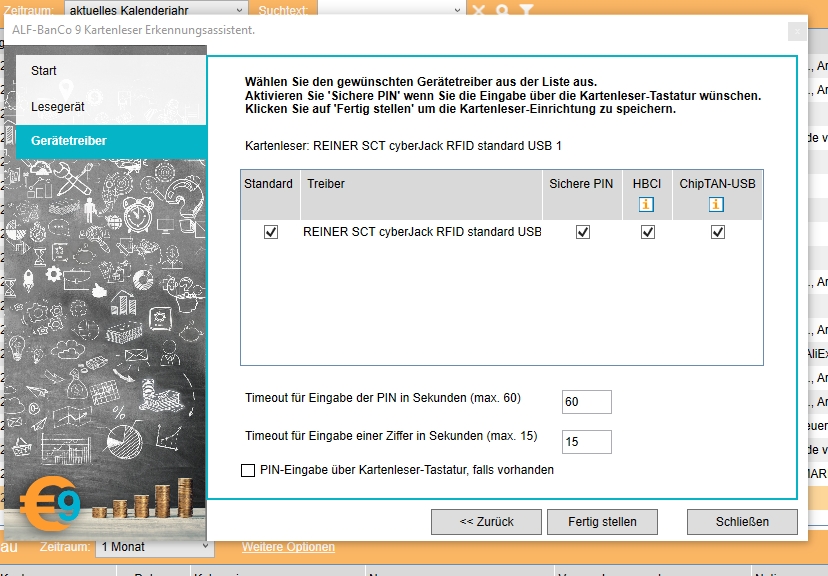828x576 pixels.
Task: Click the Treiber column header
Action: click(421, 194)
